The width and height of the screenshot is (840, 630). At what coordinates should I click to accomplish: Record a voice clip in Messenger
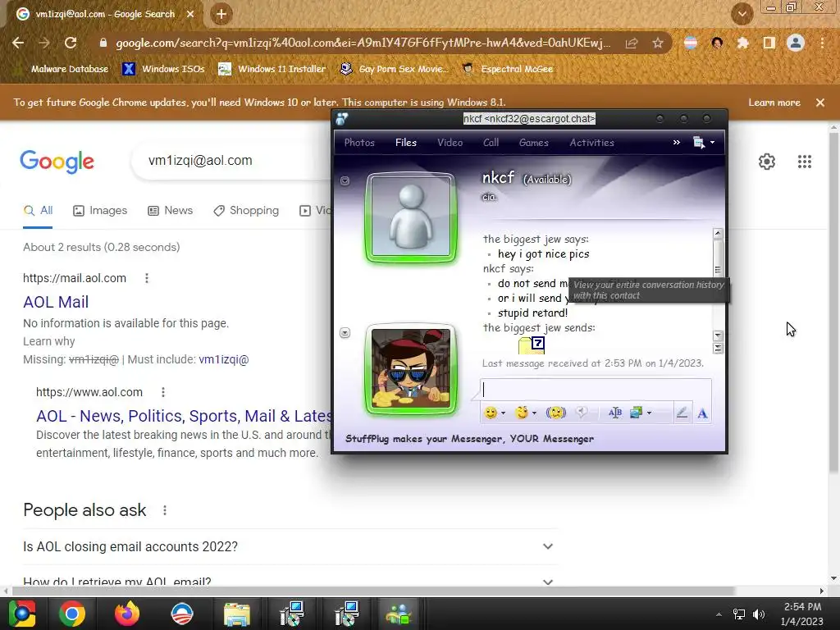pos(582,413)
